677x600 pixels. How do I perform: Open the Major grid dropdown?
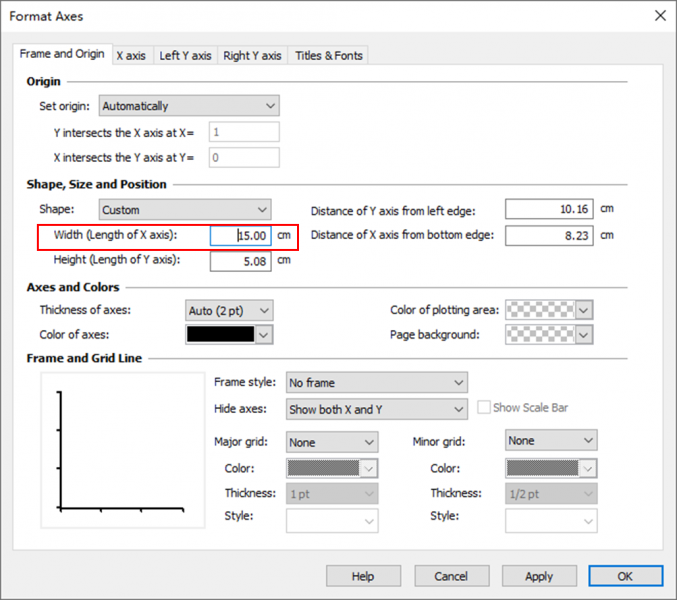pos(332,442)
